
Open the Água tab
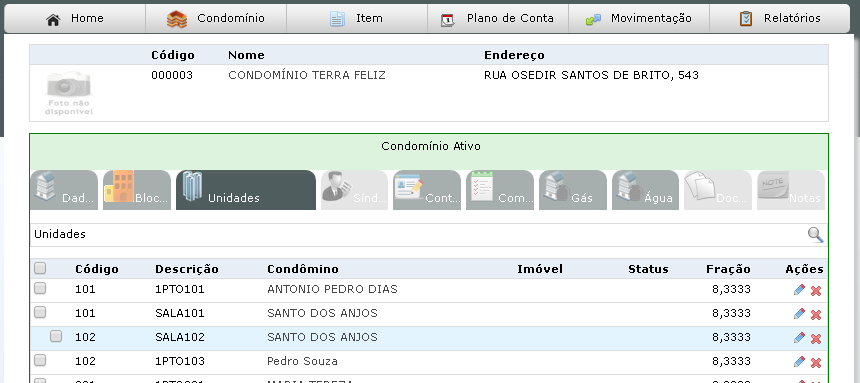[x=646, y=190]
